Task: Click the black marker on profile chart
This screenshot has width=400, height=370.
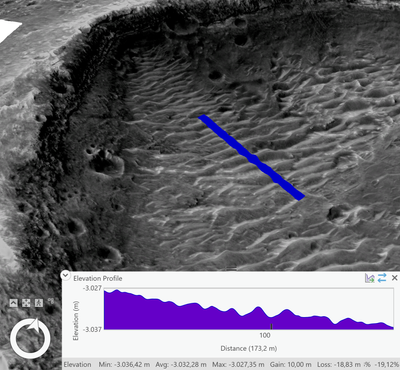Action: (271, 326)
